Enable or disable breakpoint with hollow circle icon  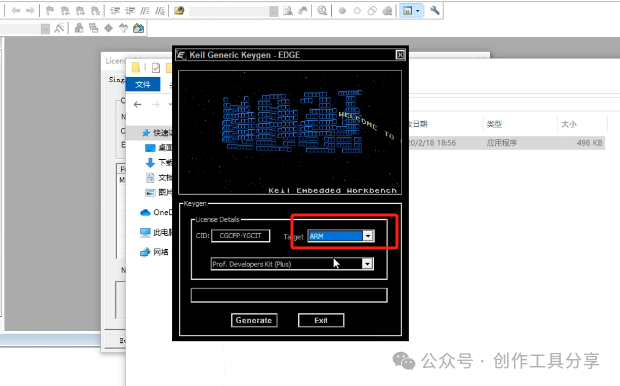(x=357, y=11)
